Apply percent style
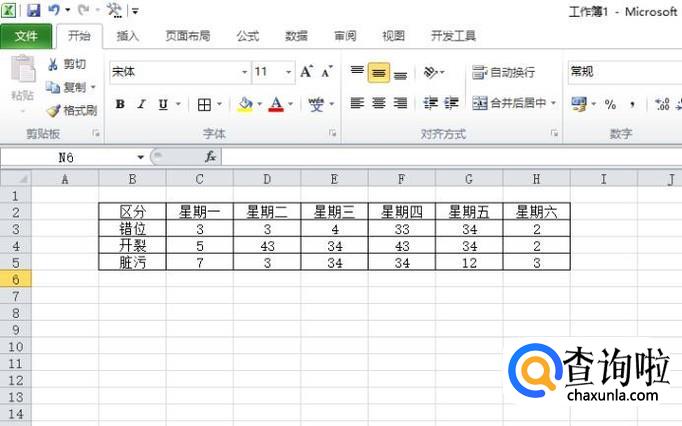This screenshot has height=426, width=682. pyautogui.click(x=610, y=104)
